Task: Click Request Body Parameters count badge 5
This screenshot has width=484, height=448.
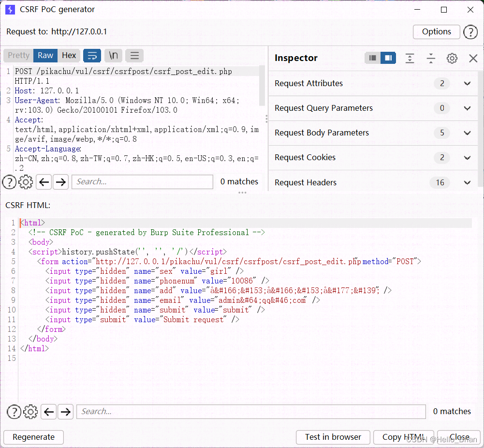Action: (442, 133)
